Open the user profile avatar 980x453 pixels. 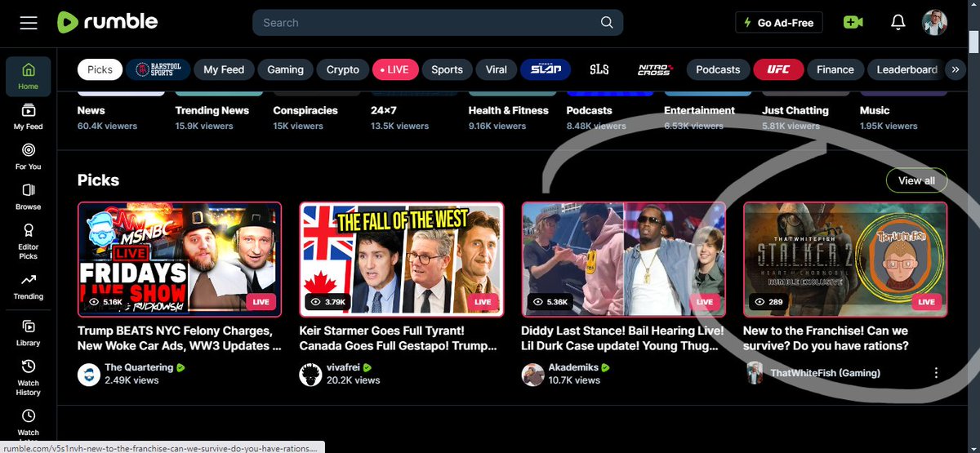[x=934, y=23]
